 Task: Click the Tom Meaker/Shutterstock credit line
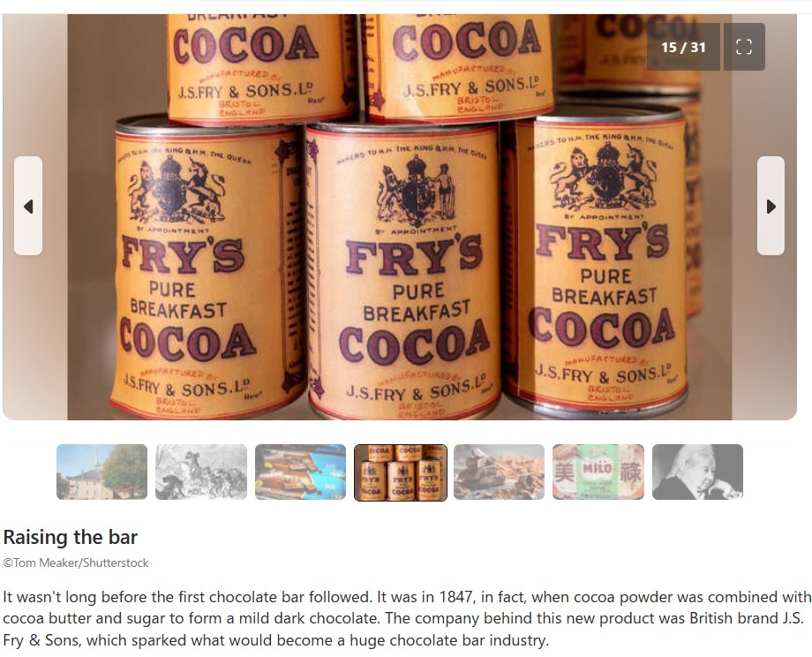coord(76,563)
